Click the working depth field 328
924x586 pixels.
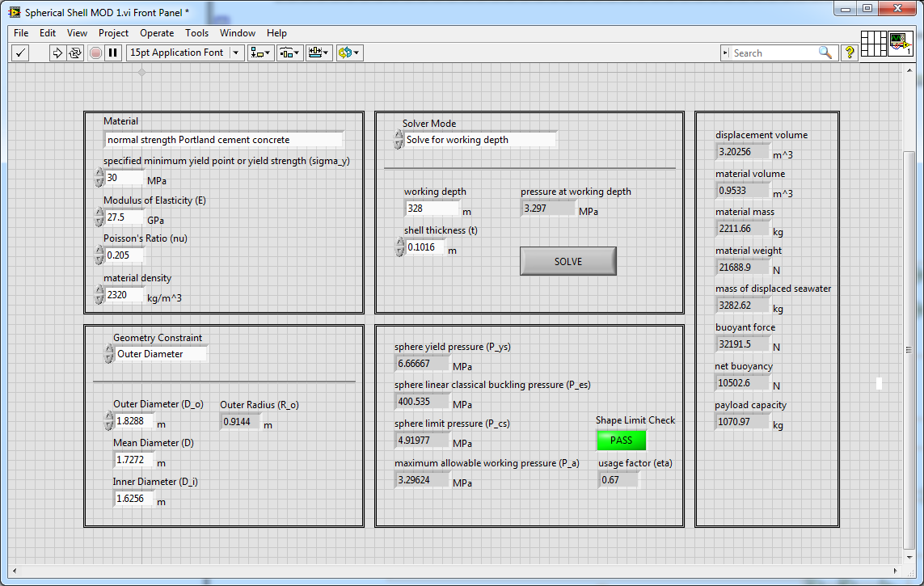tap(432, 209)
